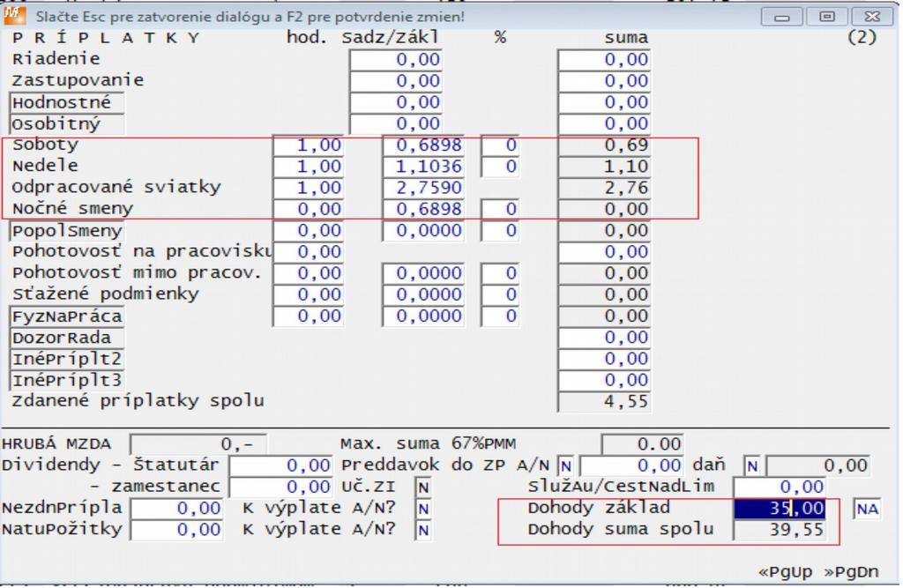
Task: Go to previous page with «PgUp
Action: pos(785,572)
